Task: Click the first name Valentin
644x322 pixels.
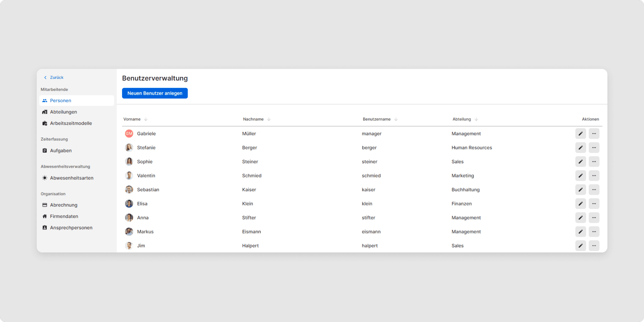Action: coord(146,175)
